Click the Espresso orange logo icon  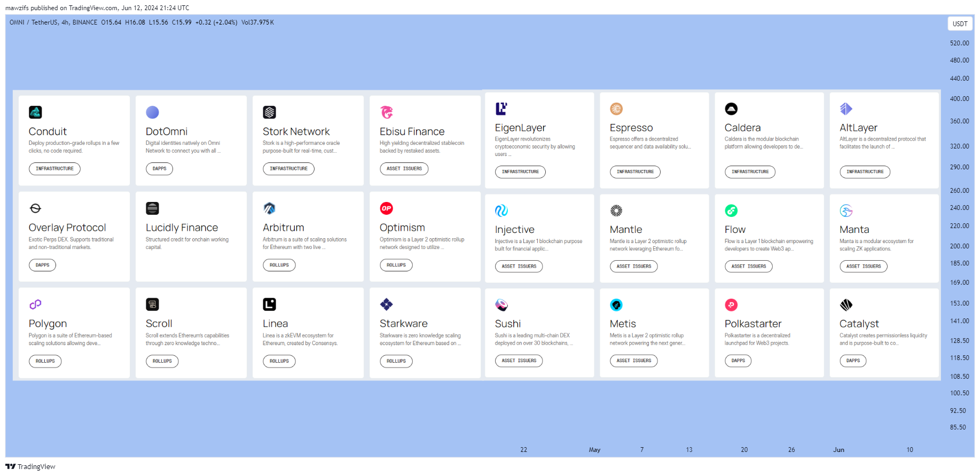pos(616,108)
